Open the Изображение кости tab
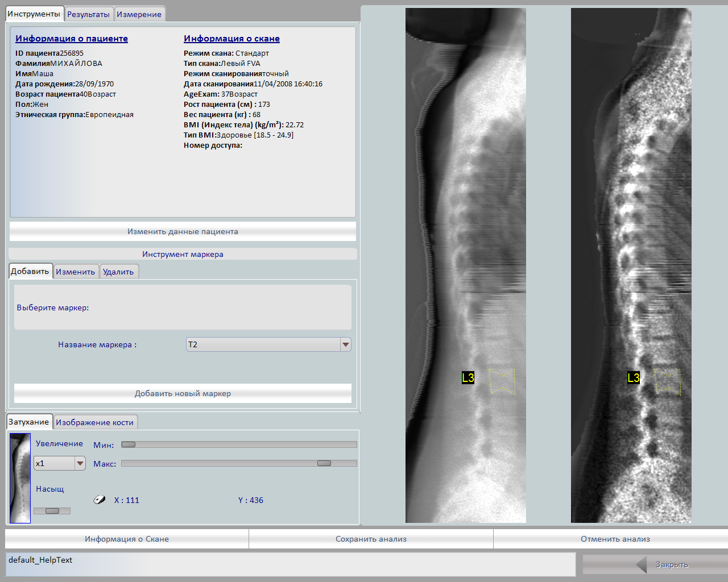Image resolution: width=728 pixels, height=582 pixels. click(x=94, y=422)
